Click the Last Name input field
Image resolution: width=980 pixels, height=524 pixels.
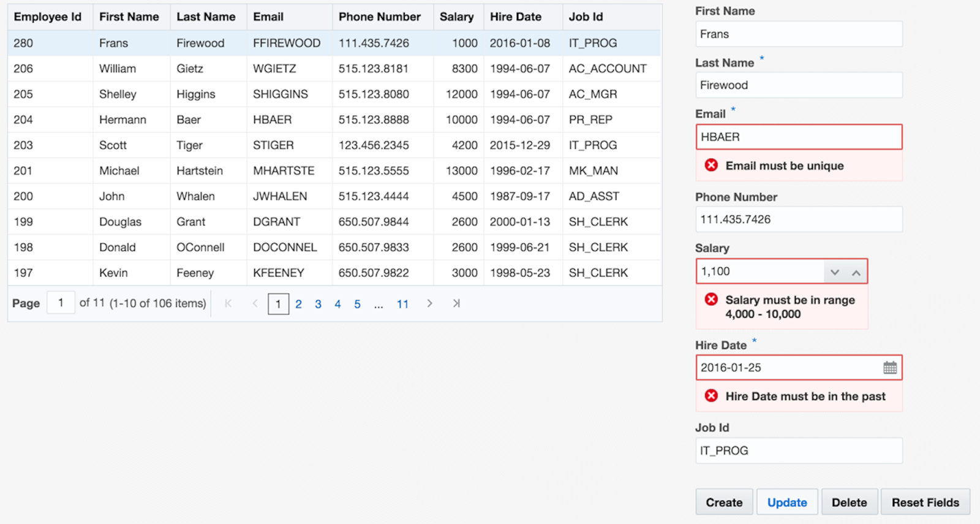click(x=799, y=85)
